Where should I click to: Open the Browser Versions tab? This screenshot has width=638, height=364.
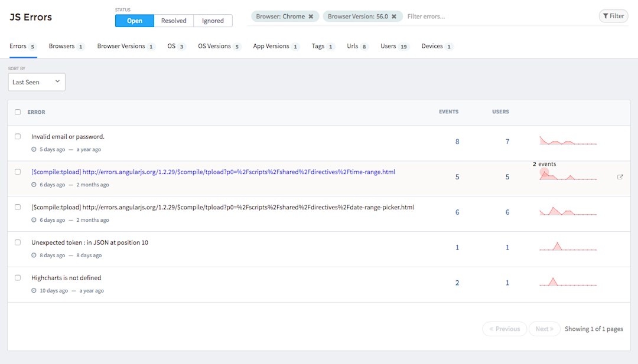point(126,47)
